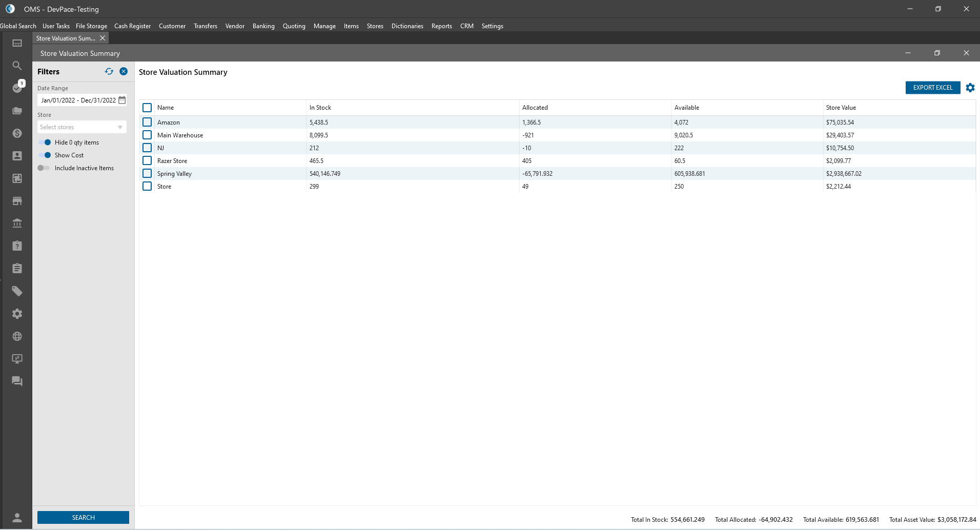Viewport: 980px width, 530px height.
Task: Check the Amazon row checkbox
Action: [147, 122]
